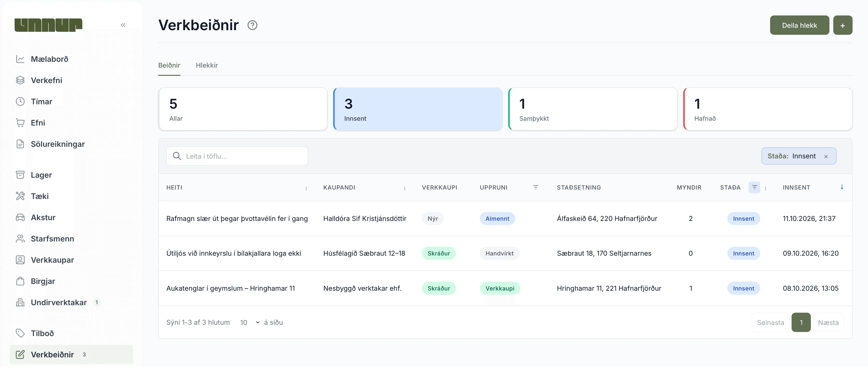The height and width of the screenshot is (367, 868).
Task: Select the Allar status card
Action: click(243, 109)
